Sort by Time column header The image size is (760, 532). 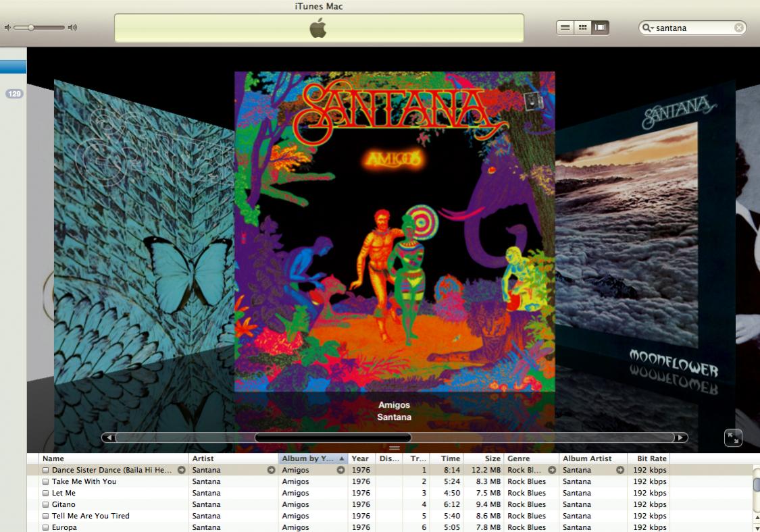[446, 458]
